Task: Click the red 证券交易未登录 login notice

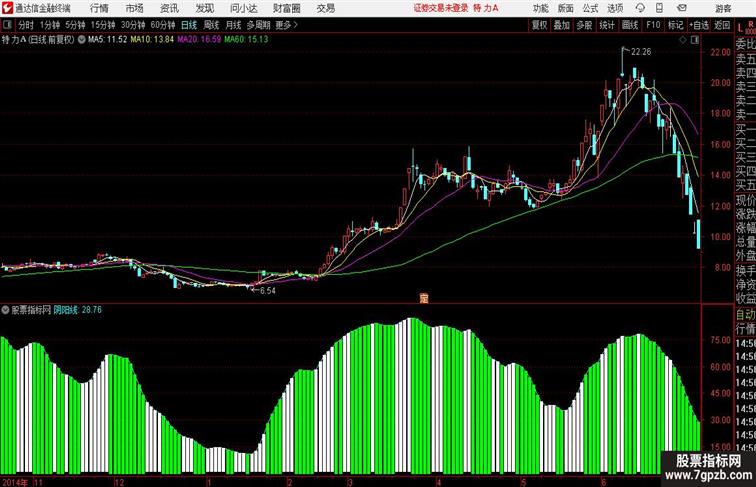Action: 441,8
